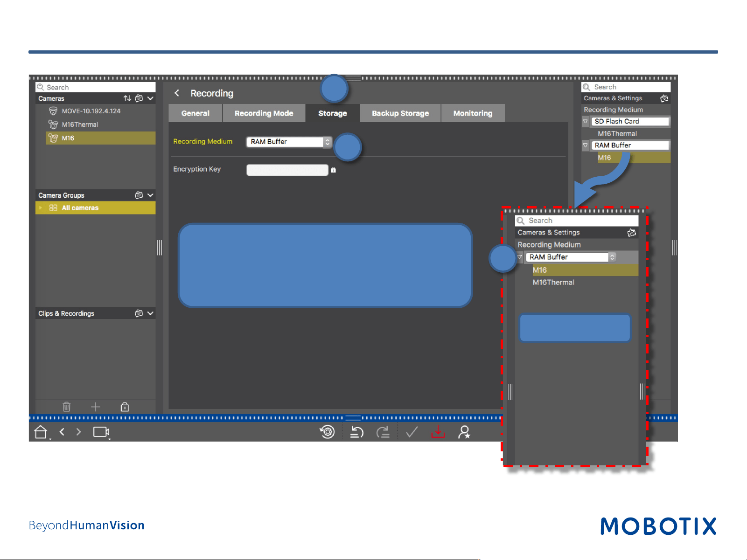Click the redo arrow icon
Screen dimensions: 747x560
coord(383,433)
